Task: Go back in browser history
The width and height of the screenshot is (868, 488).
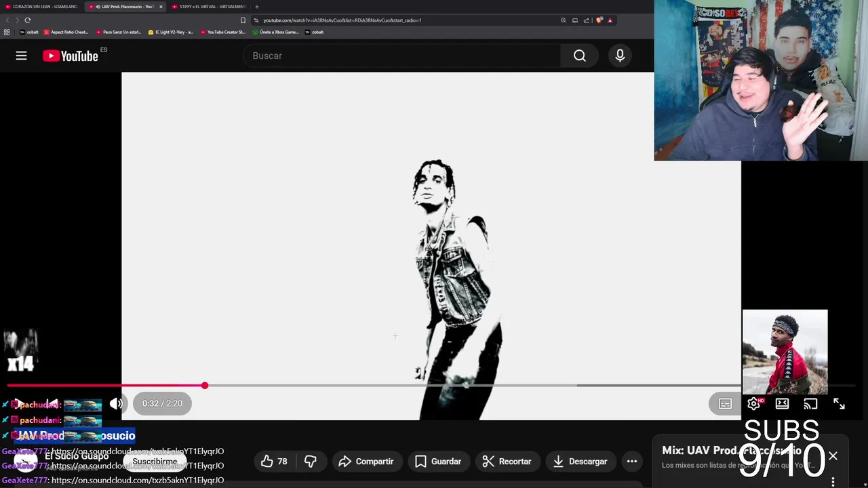Action: coord(7,20)
